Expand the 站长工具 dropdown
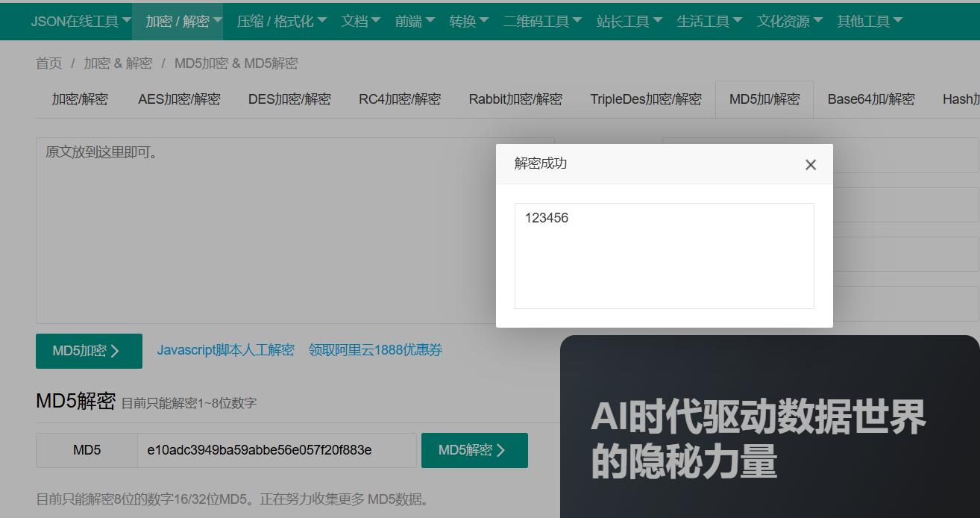980x518 pixels. point(629,21)
